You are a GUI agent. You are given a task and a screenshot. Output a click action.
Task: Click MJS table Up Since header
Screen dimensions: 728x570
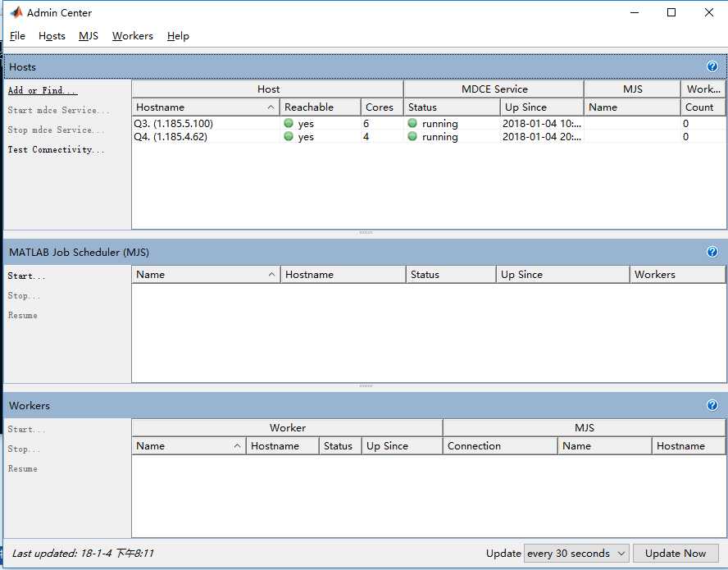click(562, 274)
